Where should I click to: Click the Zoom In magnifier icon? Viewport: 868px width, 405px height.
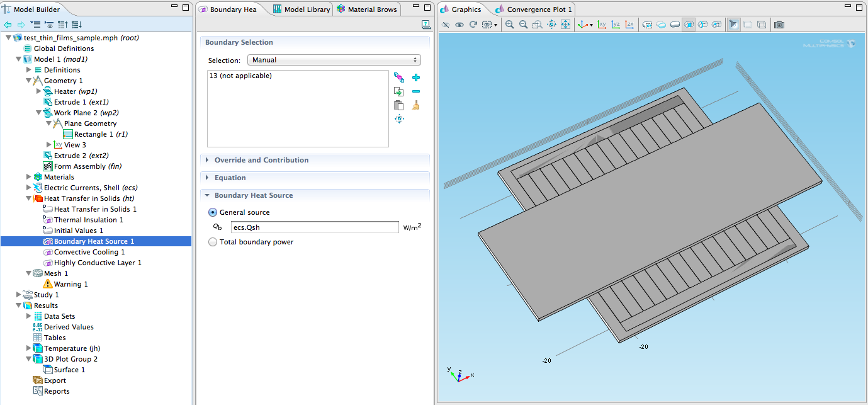[509, 25]
